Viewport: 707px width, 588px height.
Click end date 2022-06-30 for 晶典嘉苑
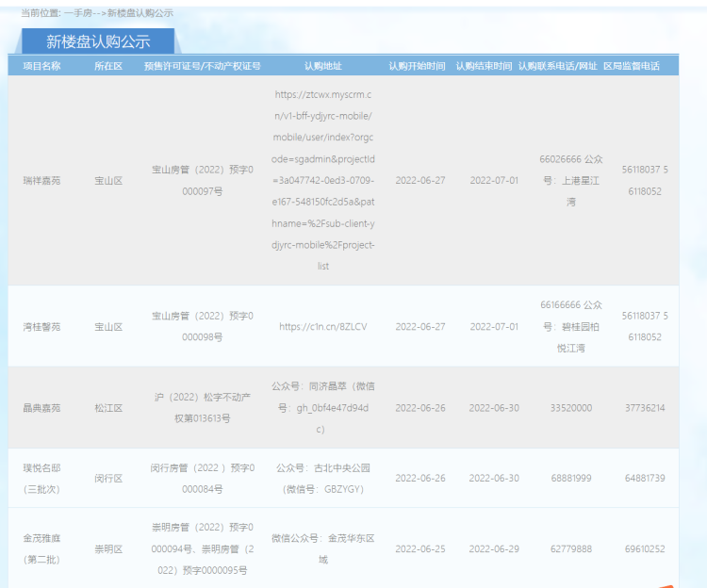494,408
